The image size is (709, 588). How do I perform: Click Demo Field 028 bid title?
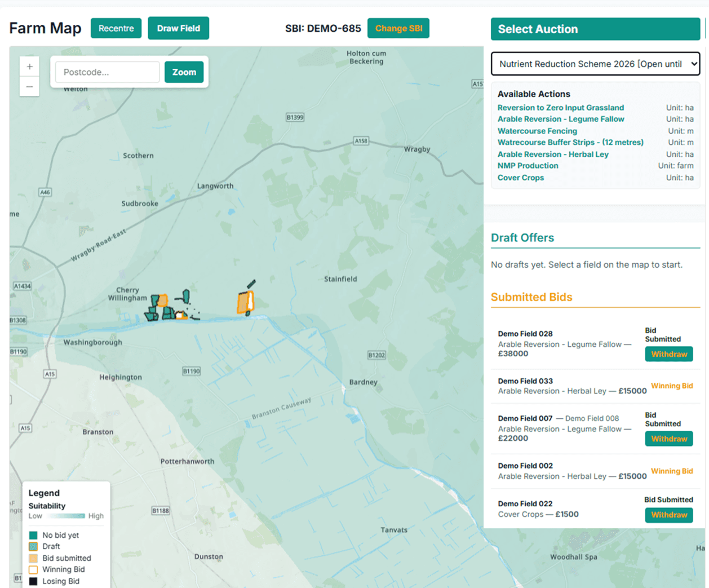tap(525, 334)
